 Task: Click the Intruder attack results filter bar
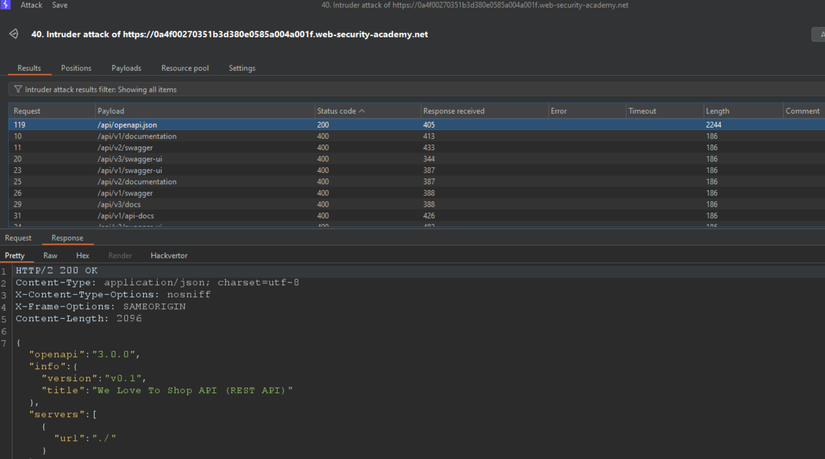(x=416, y=89)
